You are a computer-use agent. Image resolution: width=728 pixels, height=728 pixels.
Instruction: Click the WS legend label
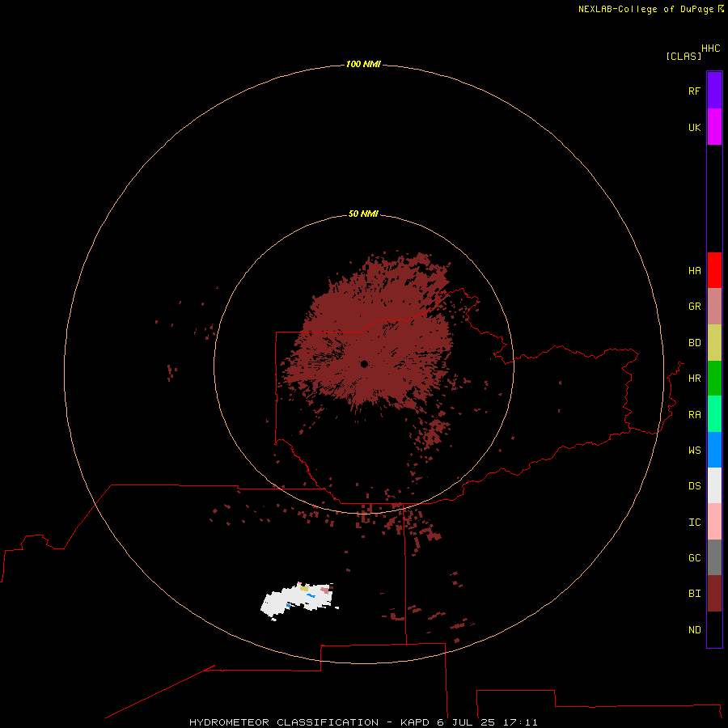tap(695, 451)
